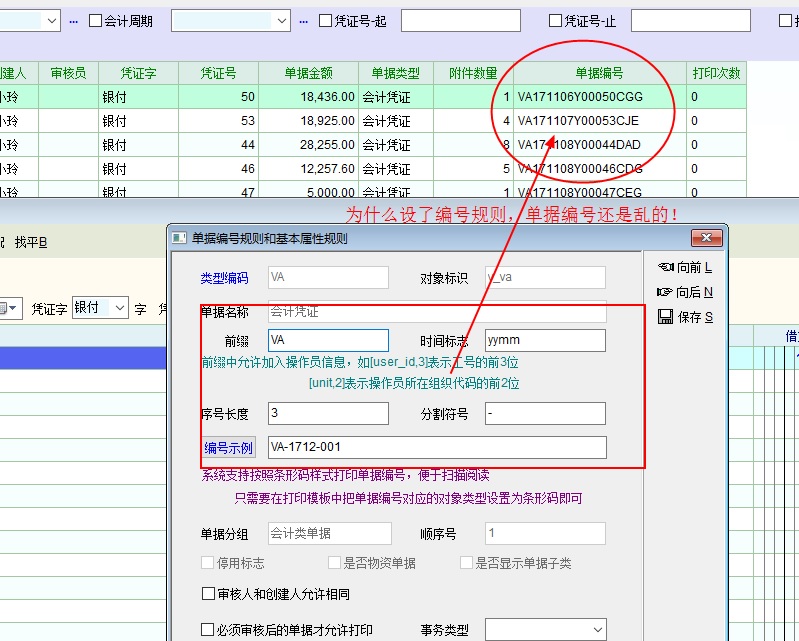Enable 必须审核后的单据才允许打印 checkbox
The image size is (799, 641).
coord(208,630)
